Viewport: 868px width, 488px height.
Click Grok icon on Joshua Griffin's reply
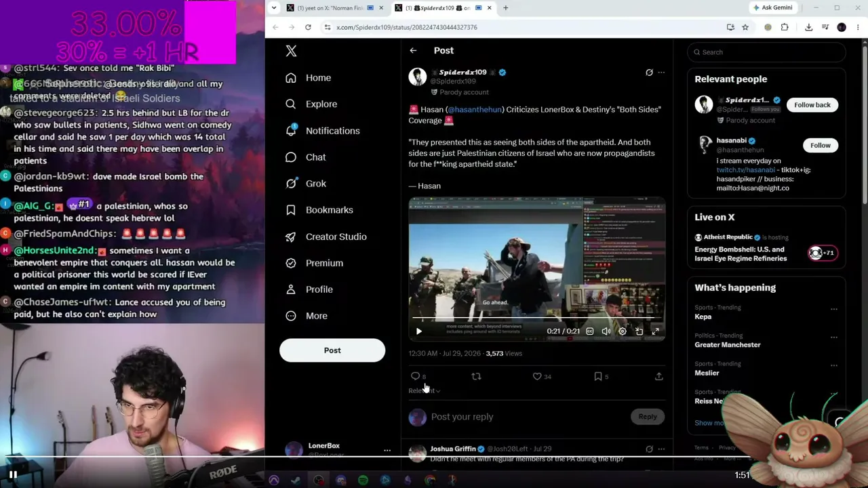point(649,449)
